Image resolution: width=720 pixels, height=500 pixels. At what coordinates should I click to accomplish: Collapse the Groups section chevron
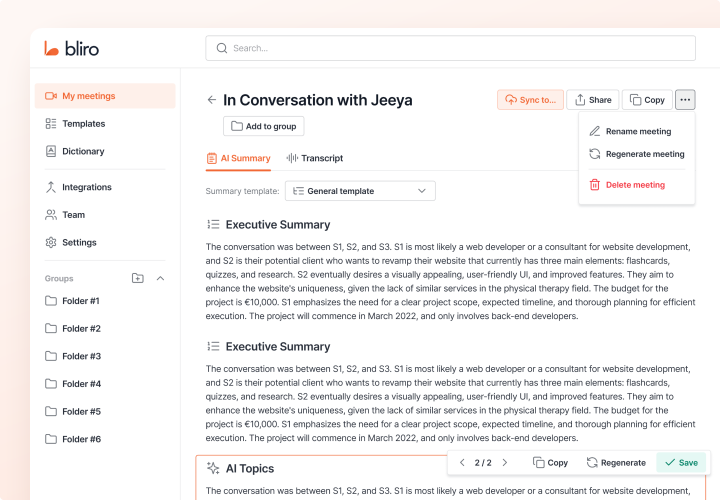pos(160,278)
